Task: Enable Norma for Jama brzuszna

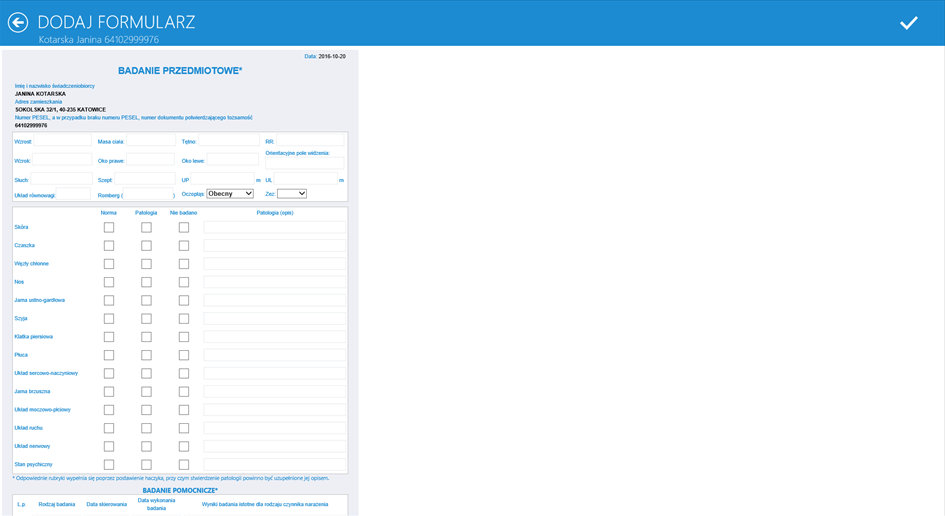Action: (x=109, y=392)
